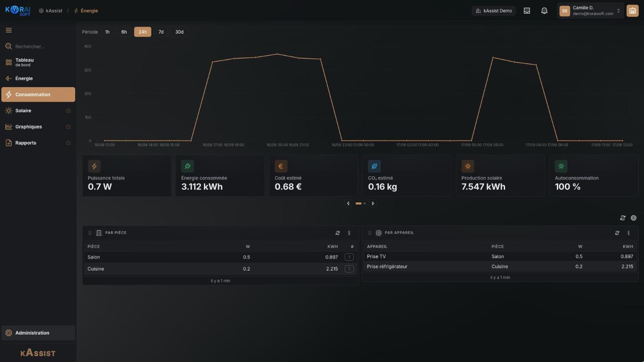Refresh the Par Pièce panel
The height and width of the screenshot is (362, 644).
point(337,233)
